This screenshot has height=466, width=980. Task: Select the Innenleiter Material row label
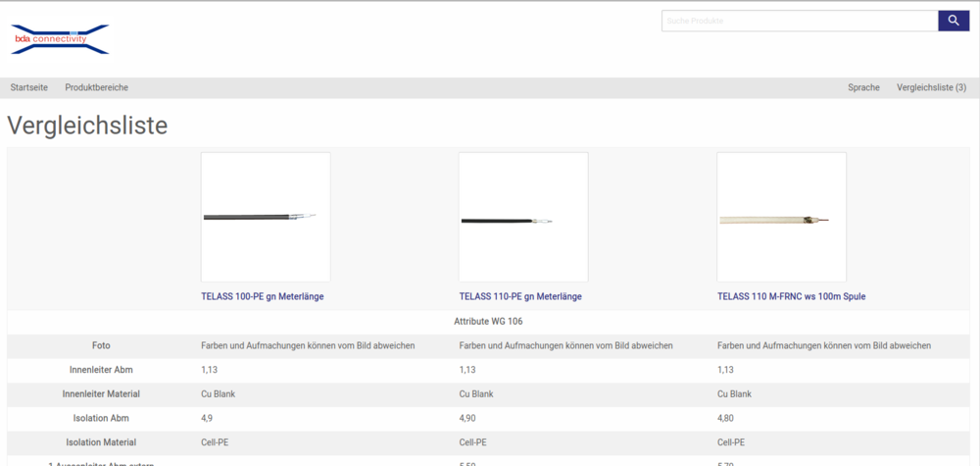[101, 393]
